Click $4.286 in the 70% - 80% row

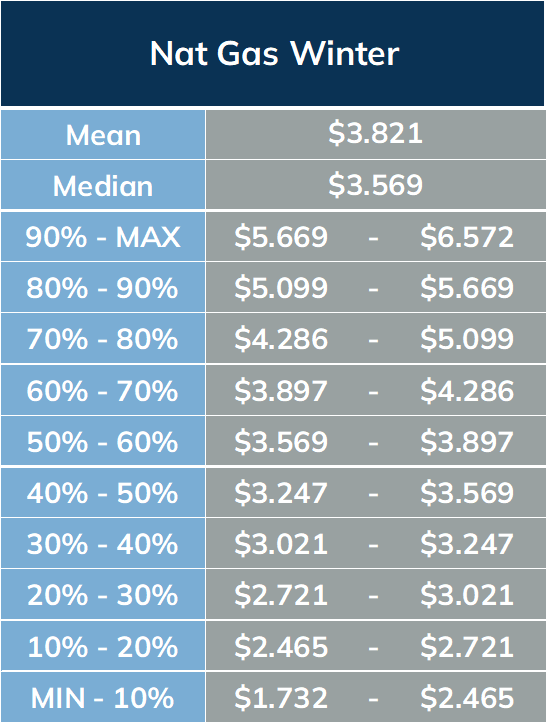pos(281,339)
